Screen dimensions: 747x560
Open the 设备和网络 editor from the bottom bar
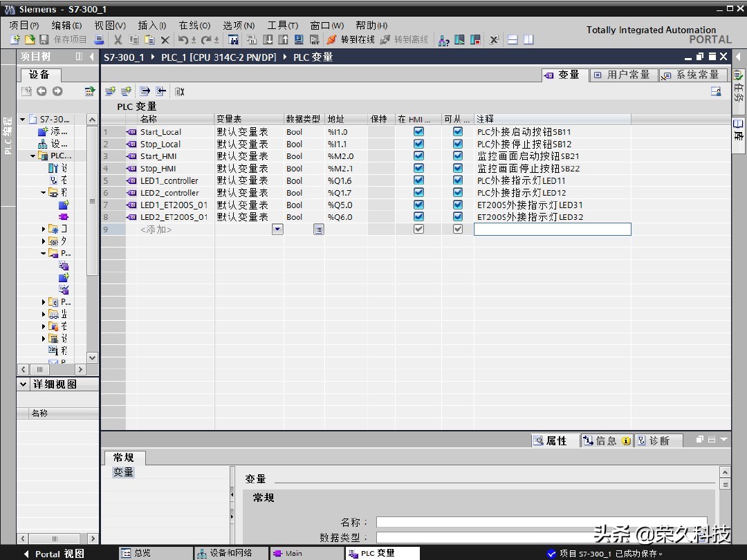point(230,552)
